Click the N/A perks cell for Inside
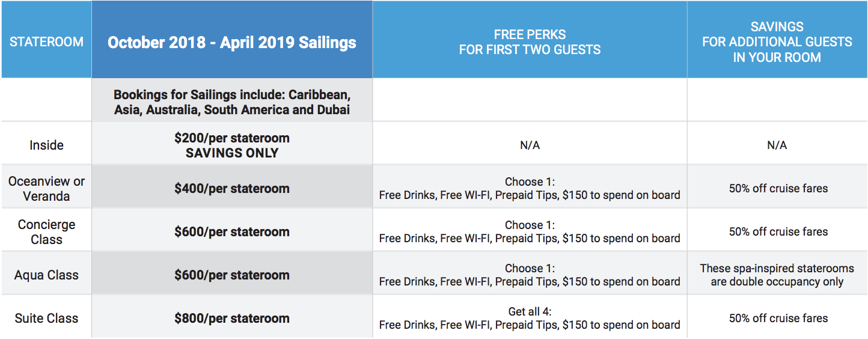The height and width of the screenshot is (339, 868). 530,145
